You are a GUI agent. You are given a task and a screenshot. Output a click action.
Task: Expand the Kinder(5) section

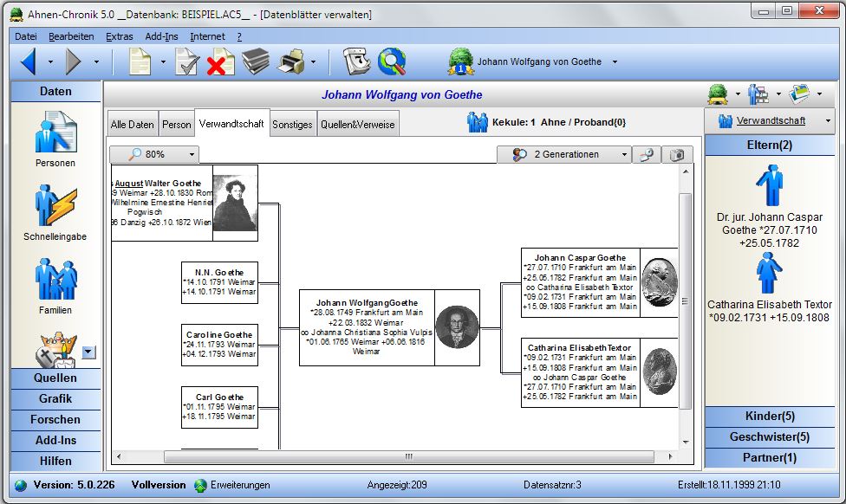[x=770, y=417]
